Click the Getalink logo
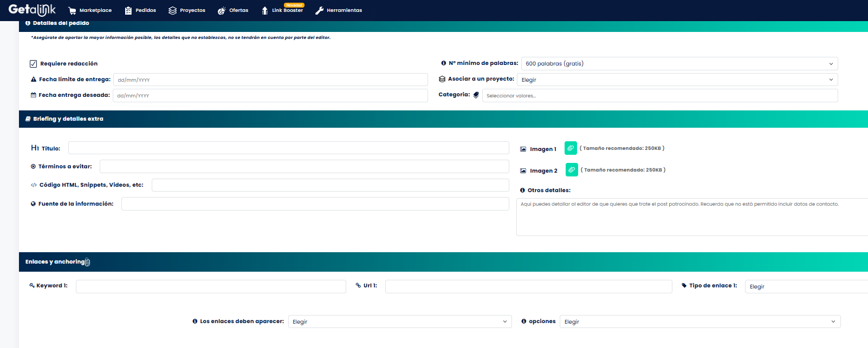Screen dimensions: 868x348 [32, 10]
